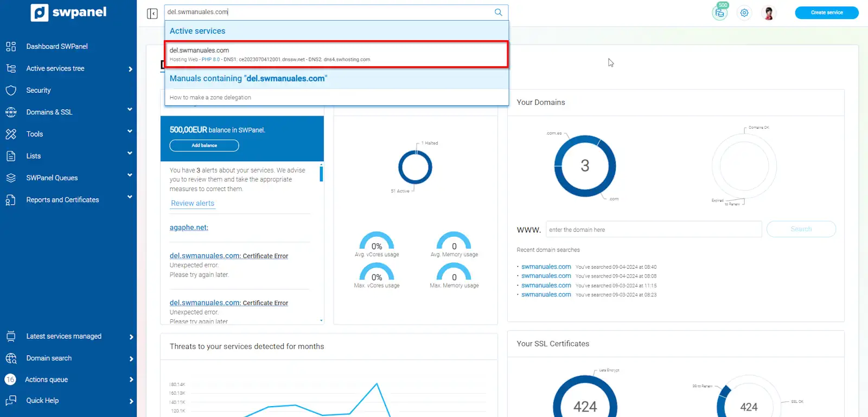Viewport: 868px width, 417px height.
Task: Click the Domain search globe icon
Action: pyautogui.click(x=11, y=358)
